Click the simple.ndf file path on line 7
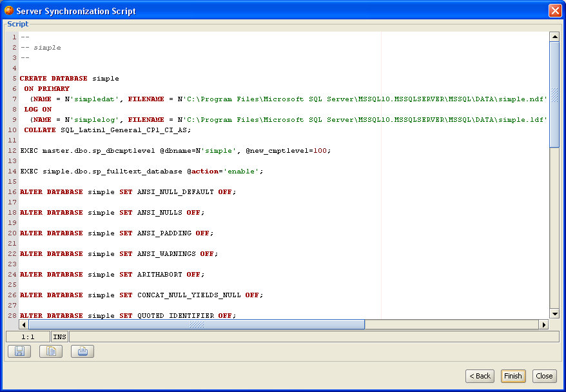 click(x=365, y=99)
